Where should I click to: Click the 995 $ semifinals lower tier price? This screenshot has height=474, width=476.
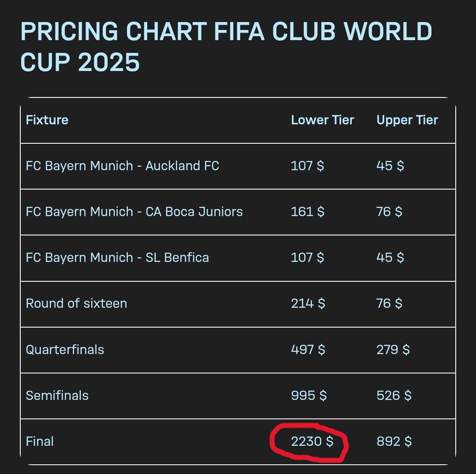(309, 396)
